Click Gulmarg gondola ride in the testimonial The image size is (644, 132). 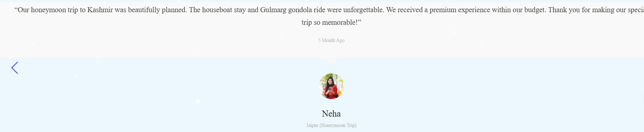coord(293,10)
